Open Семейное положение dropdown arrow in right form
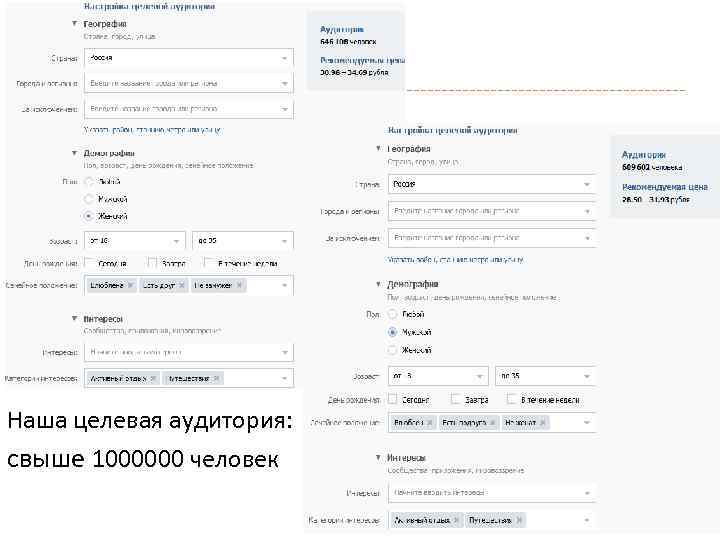 click(x=587, y=422)
